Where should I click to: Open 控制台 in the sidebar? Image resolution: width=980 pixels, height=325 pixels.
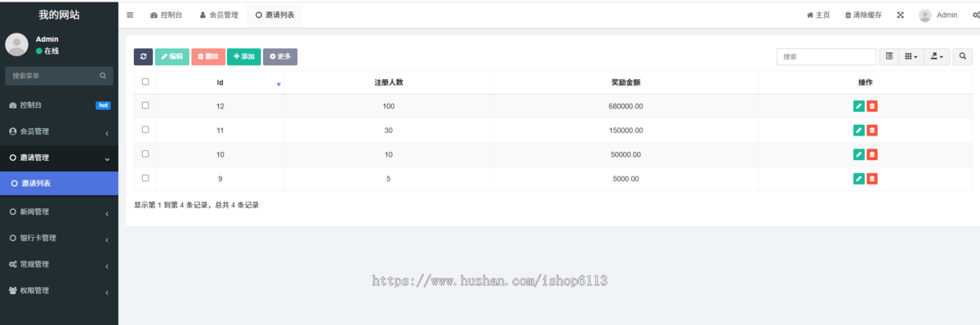click(59, 105)
